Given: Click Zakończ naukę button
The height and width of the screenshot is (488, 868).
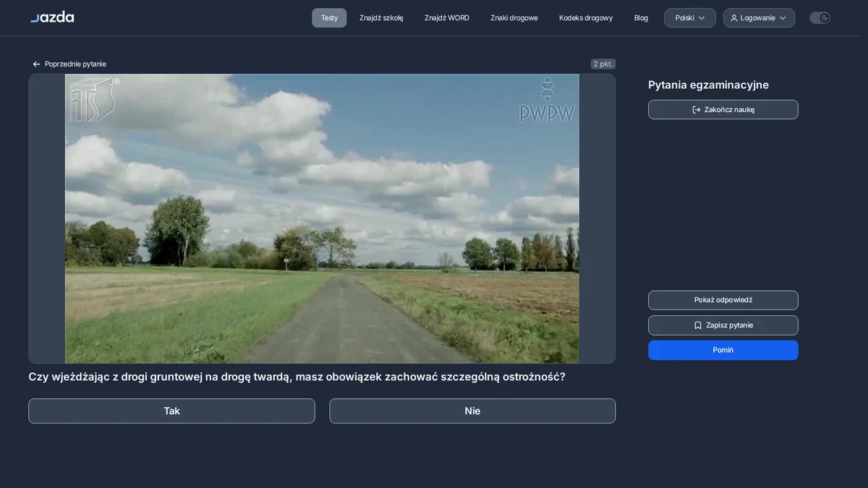Looking at the screenshot, I should pos(723,110).
